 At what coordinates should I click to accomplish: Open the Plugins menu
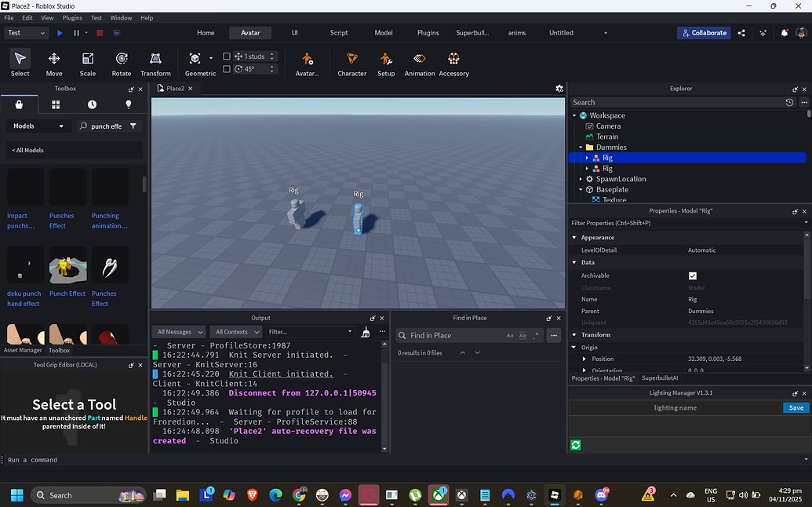(x=73, y=17)
